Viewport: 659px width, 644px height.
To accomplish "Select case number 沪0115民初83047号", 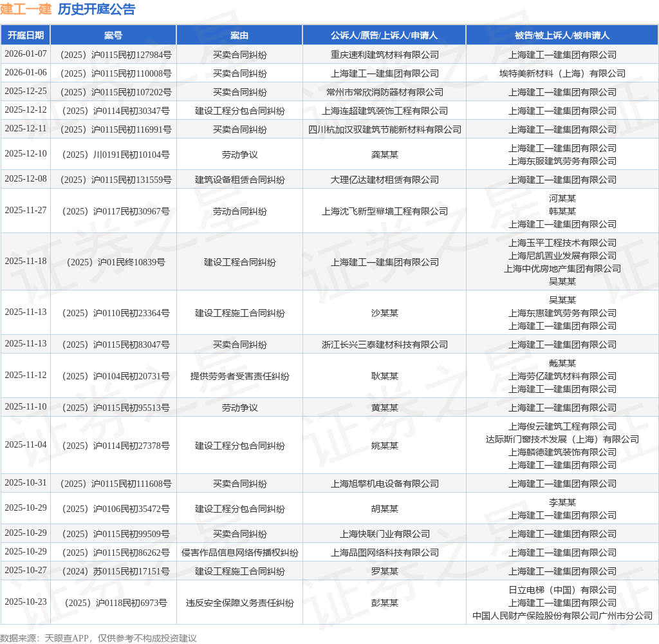I will [x=116, y=345].
